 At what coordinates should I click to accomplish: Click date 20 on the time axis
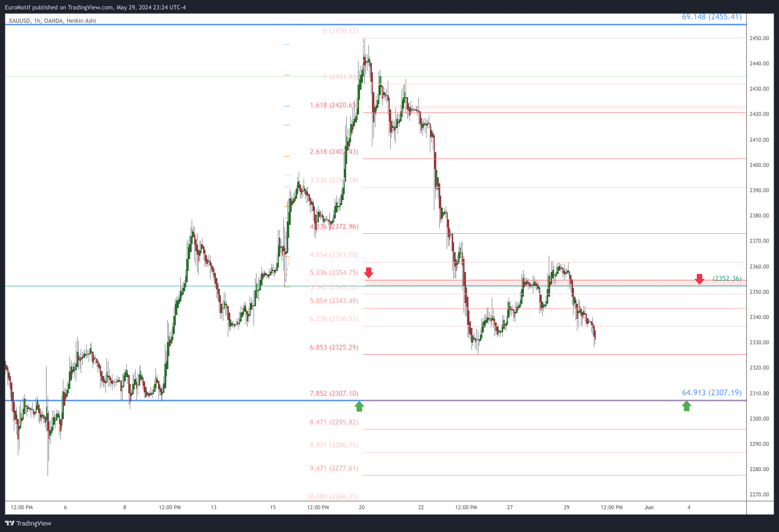click(x=362, y=507)
